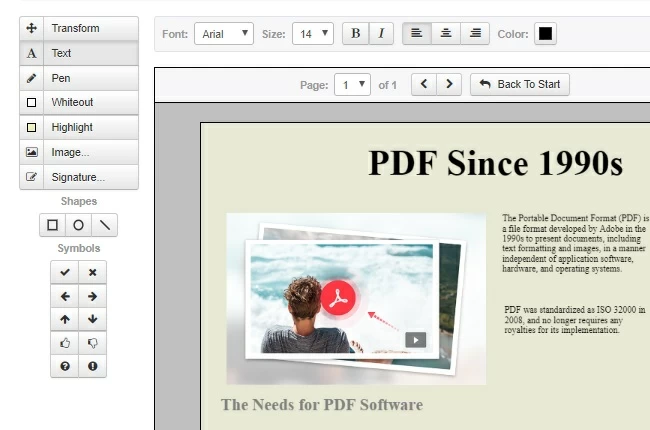The height and width of the screenshot is (430, 650).
Task: Select the Highlight tool
Action: (79, 127)
